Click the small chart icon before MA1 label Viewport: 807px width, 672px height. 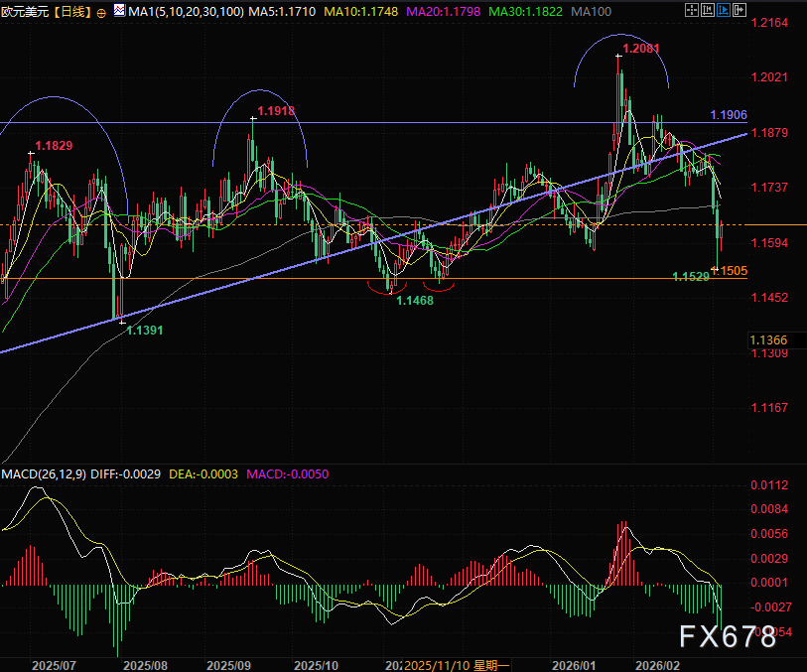(x=120, y=13)
